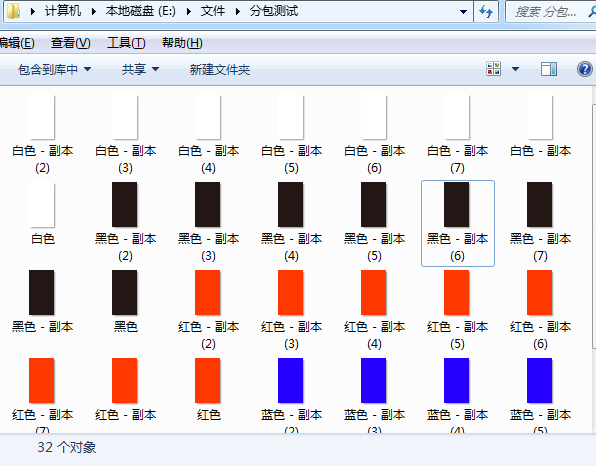Open the 查看(V) menu
This screenshot has width=596, height=466.
click(71, 43)
